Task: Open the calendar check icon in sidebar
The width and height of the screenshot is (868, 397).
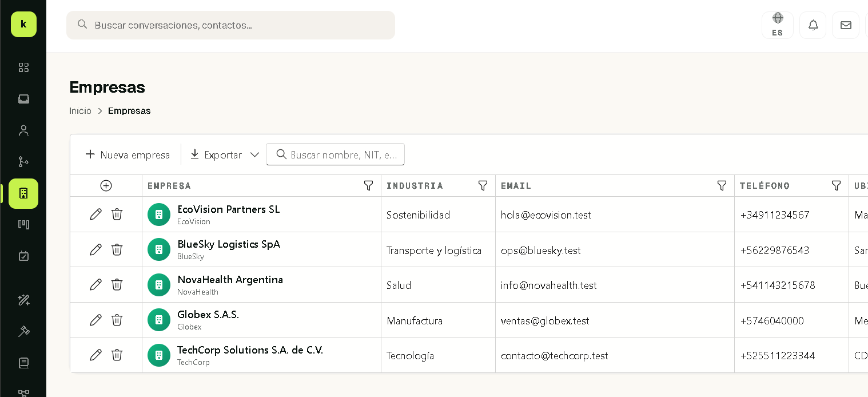Action: tap(23, 256)
